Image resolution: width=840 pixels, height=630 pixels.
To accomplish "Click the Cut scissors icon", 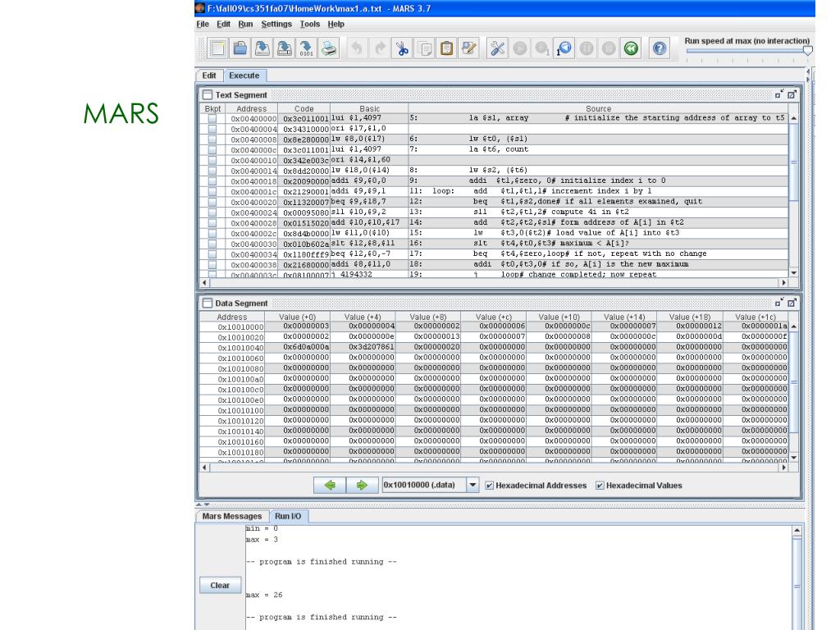I will pyautogui.click(x=403, y=48).
